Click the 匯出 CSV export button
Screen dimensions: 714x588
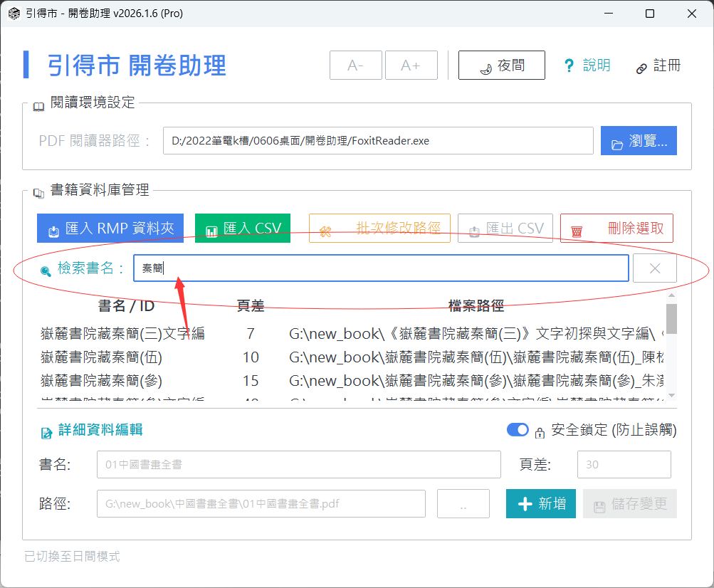[x=505, y=229]
